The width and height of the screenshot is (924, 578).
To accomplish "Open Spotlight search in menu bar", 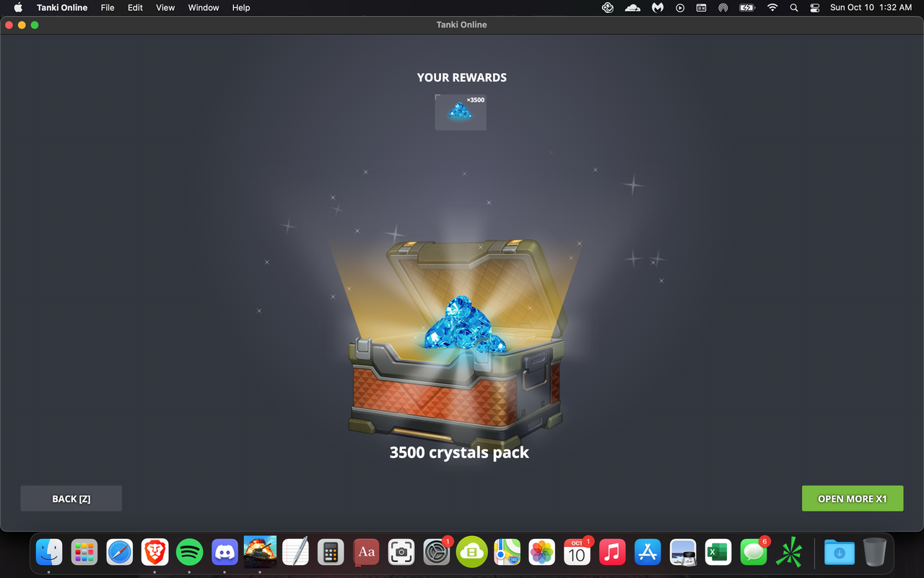I will point(794,7).
